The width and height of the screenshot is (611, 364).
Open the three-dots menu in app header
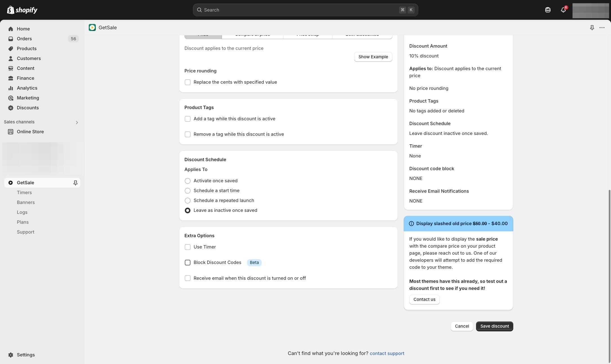pos(602,28)
